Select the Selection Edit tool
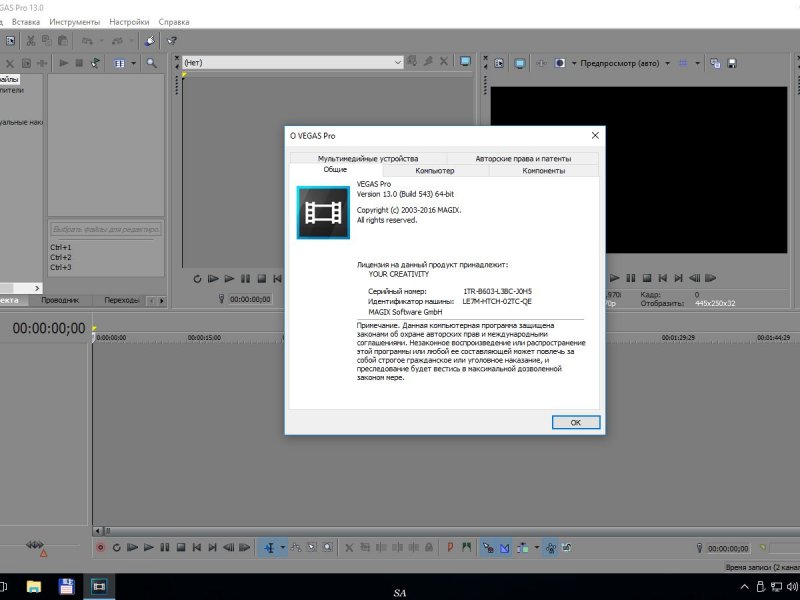 (x=311, y=547)
